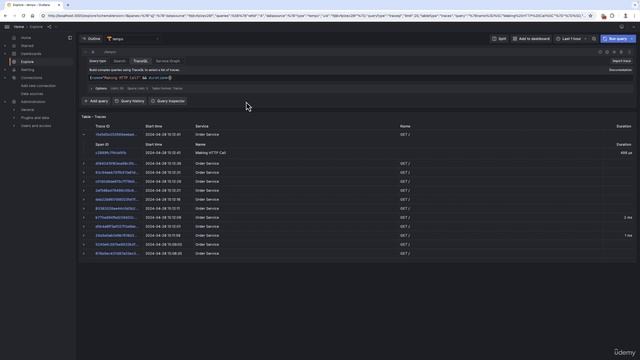Click the Connections icon in sidebar
640x360 pixels.
(14, 78)
